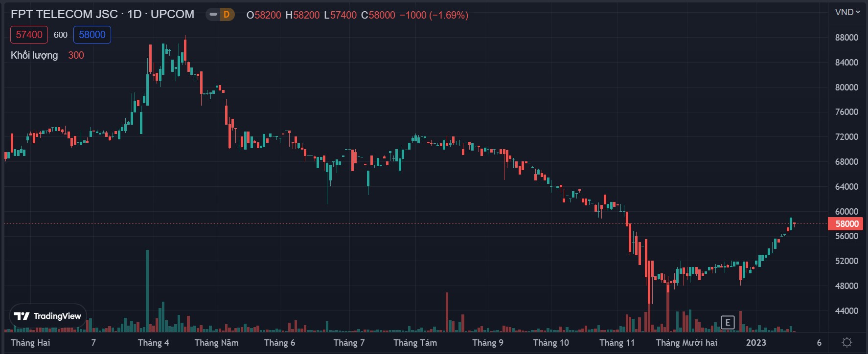This screenshot has width=868, height=354.
Task: Click the Tháng Tám time axis label
Action: (415, 343)
